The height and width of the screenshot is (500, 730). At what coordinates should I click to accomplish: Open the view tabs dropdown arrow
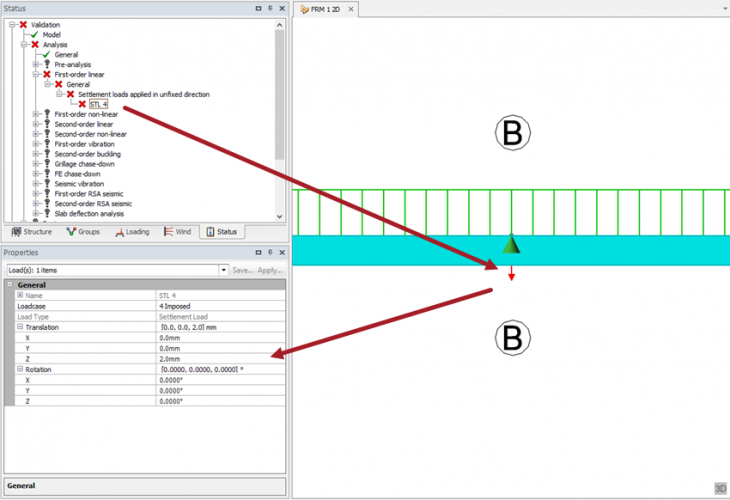(x=726, y=9)
